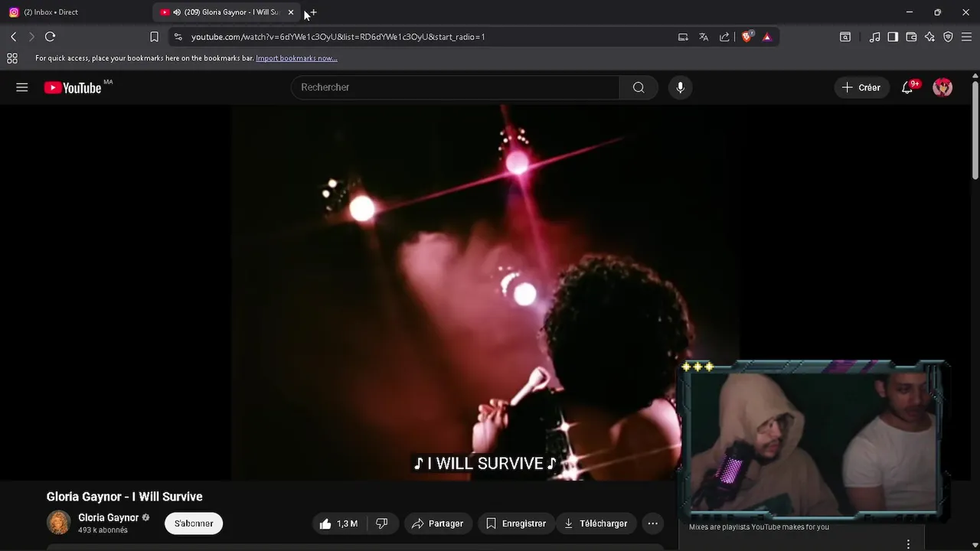Click the video title text
The height and width of the screenshot is (551, 980).
pyautogui.click(x=125, y=497)
